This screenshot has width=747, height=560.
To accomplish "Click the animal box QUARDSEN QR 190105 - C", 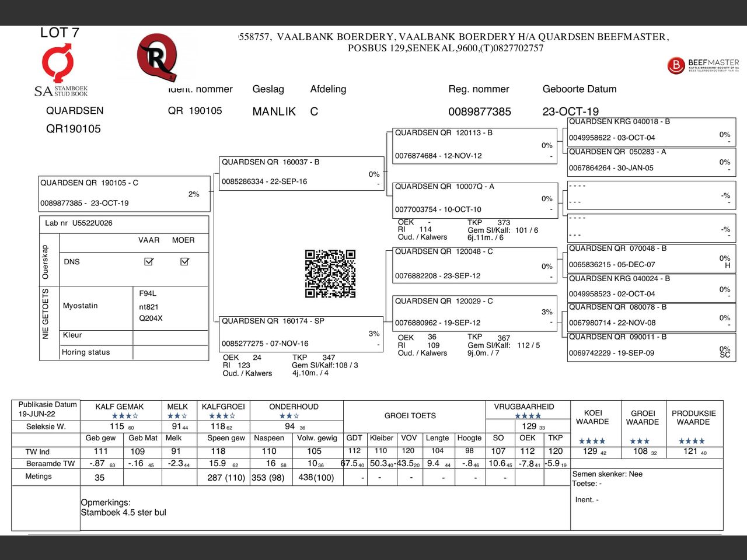I will 124,193.
